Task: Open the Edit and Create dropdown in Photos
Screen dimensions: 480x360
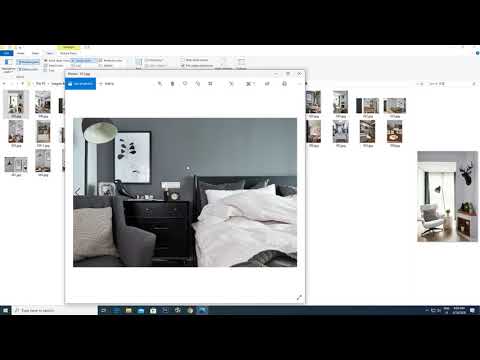Action: pos(250,84)
